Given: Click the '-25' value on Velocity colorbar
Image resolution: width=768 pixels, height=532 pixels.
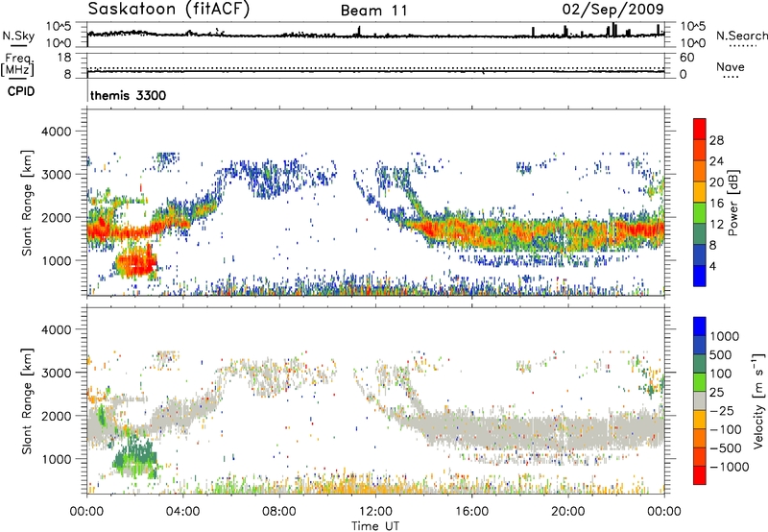Looking at the screenshot, I should [721, 410].
